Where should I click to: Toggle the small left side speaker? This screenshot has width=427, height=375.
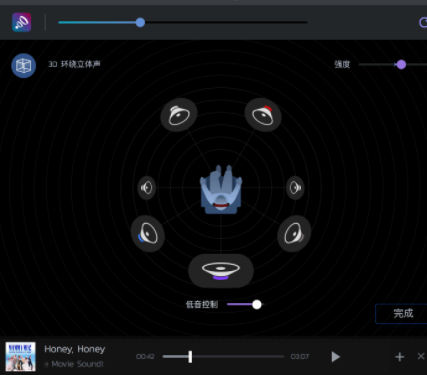coord(147,188)
